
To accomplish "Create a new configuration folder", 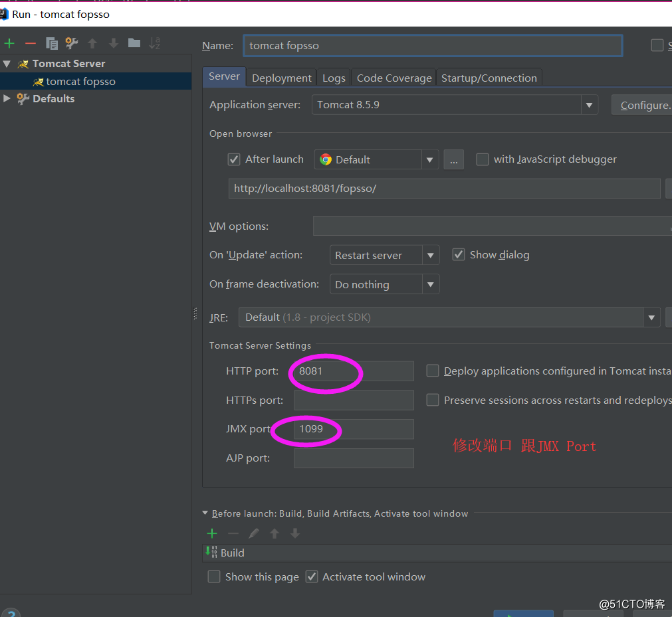I will (x=134, y=43).
